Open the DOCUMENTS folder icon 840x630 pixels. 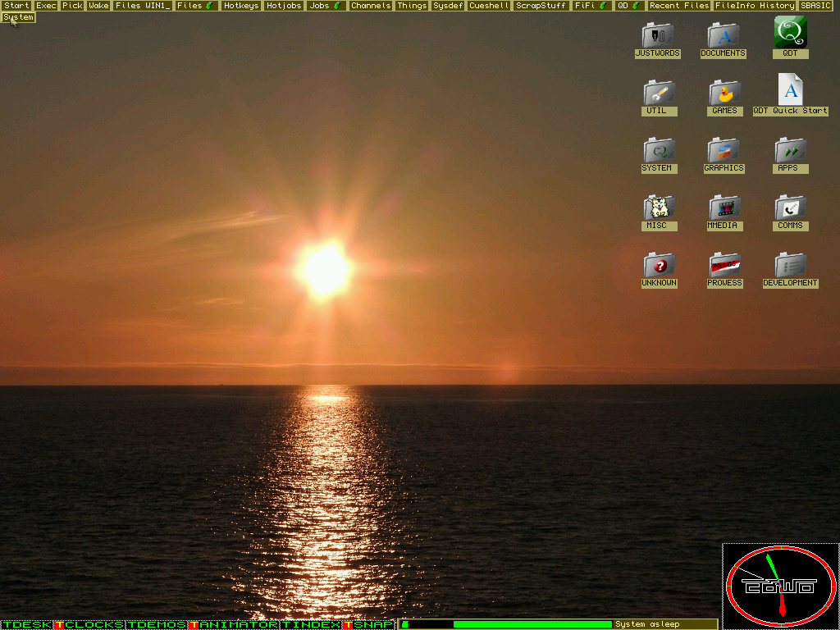[x=724, y=35]
